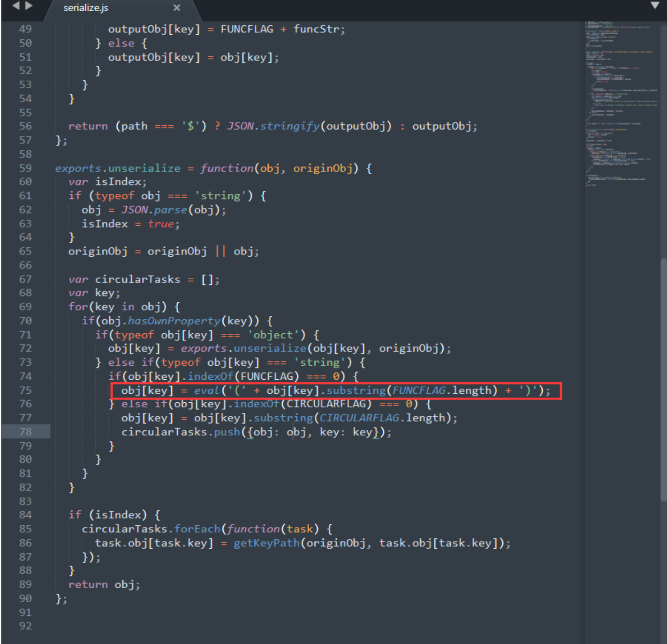The height and width of the screenshot is (644, 667).
Task: Click "originObj || obj" on line 65
Action: 200,252
